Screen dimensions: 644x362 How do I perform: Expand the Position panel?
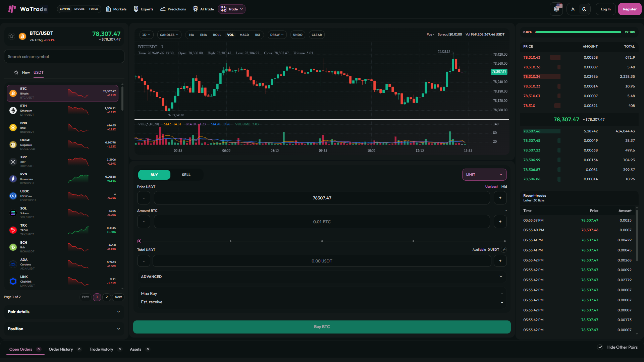pos(64,329)
